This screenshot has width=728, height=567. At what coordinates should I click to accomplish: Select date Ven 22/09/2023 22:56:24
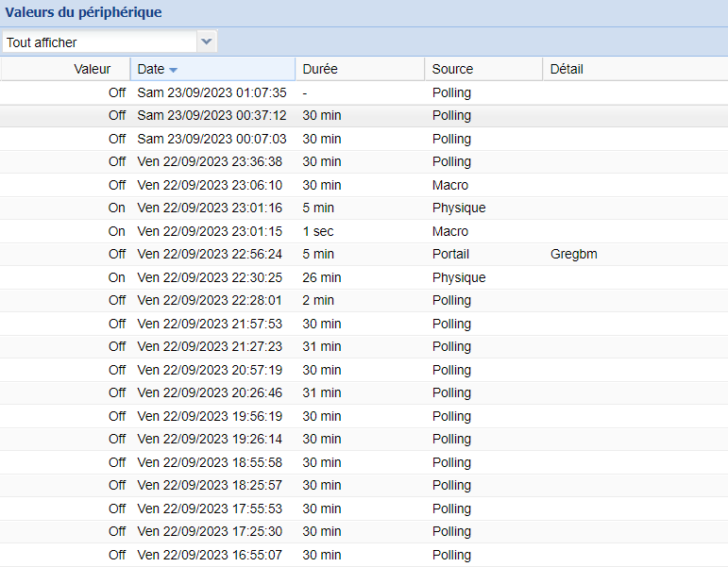210,255
